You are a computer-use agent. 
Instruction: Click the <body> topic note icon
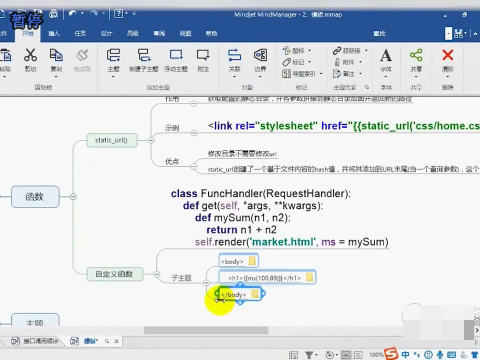[252, 261]
